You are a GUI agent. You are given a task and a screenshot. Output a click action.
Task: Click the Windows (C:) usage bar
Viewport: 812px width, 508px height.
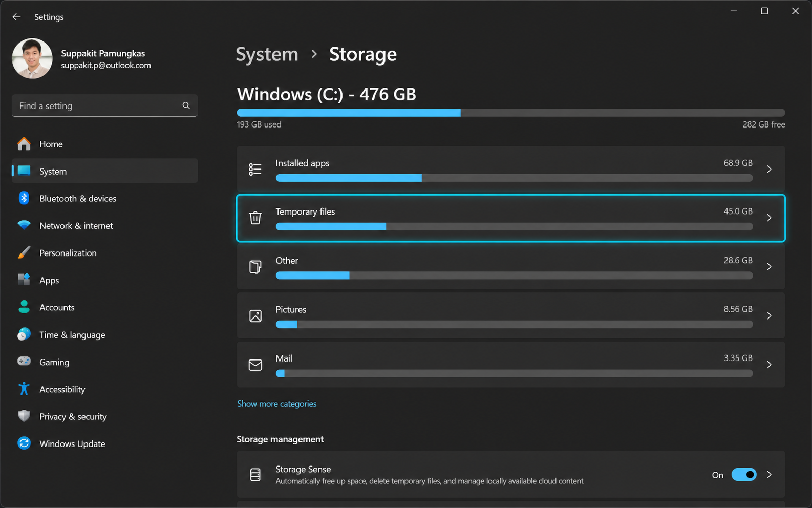(x=510, y=113)
